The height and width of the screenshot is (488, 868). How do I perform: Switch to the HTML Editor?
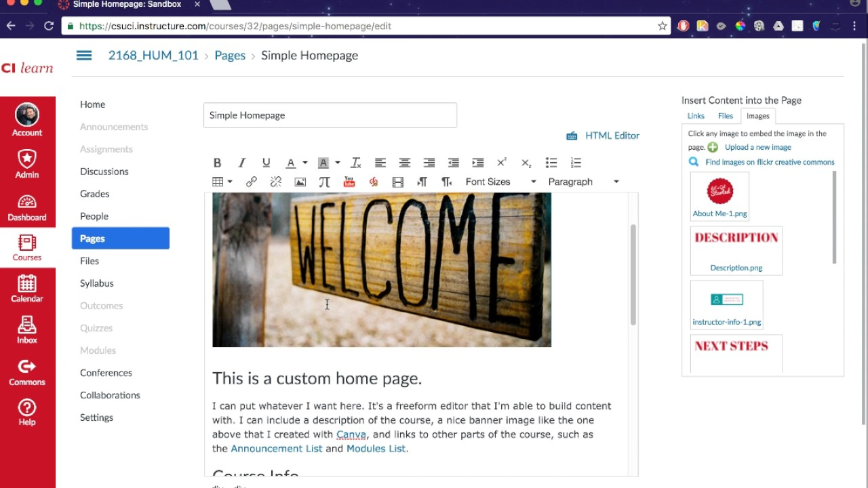coord(603,136)
